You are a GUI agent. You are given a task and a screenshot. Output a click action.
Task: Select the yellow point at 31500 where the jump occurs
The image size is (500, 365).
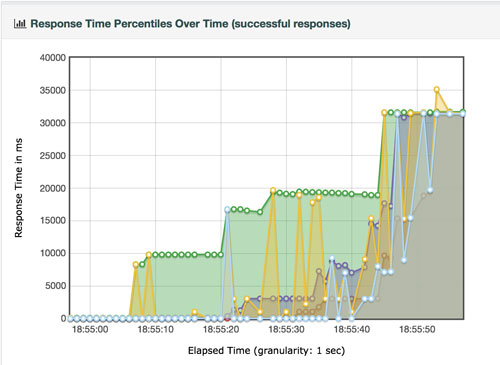tap(384, 113)
